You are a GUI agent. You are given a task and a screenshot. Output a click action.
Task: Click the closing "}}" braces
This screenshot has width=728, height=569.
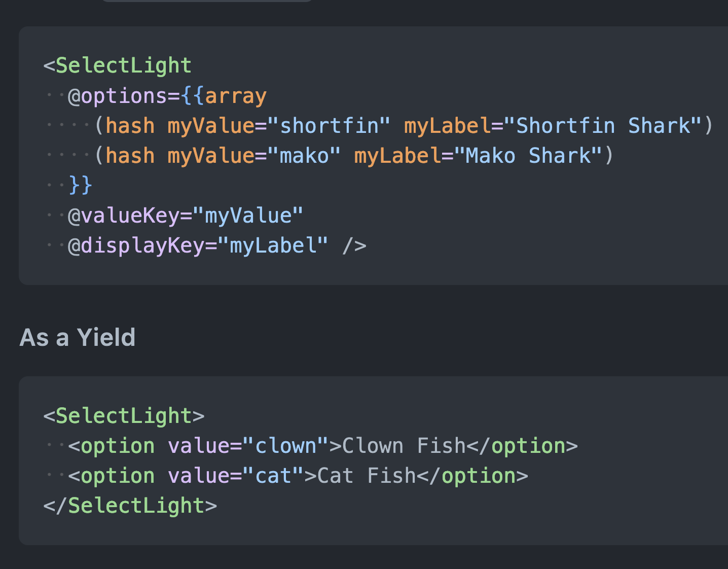point(81,185)
